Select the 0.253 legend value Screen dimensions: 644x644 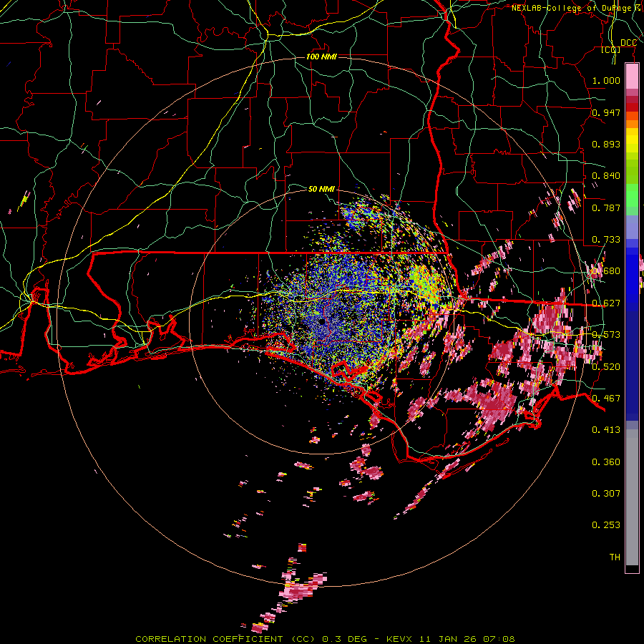[x=606, y=525]
